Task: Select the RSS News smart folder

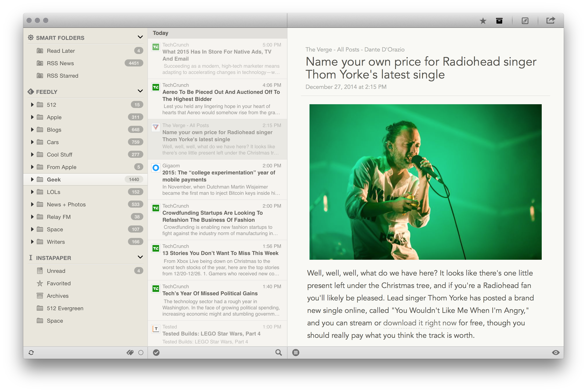Action: tap(85, 63)
